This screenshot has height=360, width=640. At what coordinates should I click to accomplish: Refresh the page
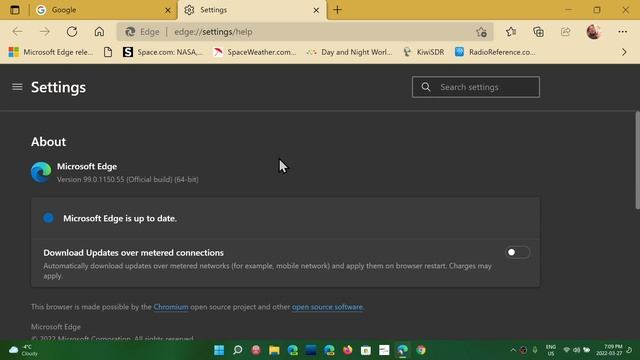tap(72, 31)
